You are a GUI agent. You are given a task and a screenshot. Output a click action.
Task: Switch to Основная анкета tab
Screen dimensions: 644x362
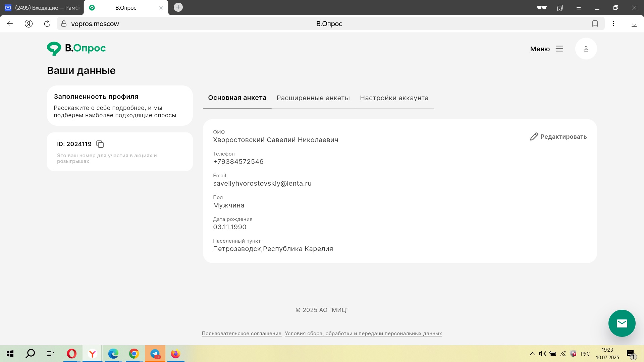click(237, 98)
